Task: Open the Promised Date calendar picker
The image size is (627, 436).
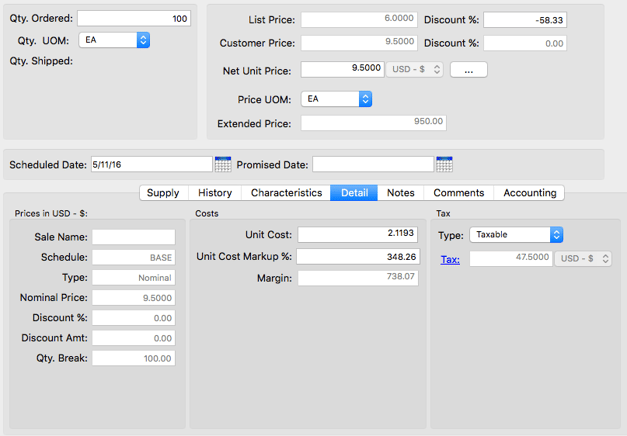Action: point(444,164)
